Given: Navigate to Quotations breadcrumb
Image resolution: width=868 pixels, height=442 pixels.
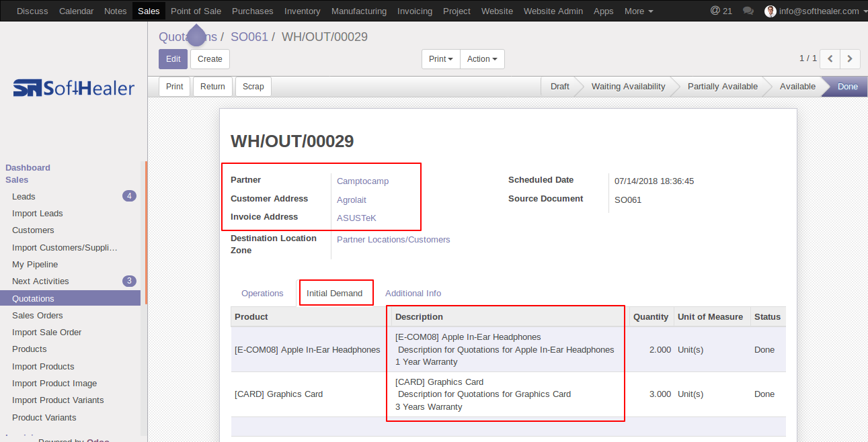Looking at the screenshot, I should (x=188, y=37).
